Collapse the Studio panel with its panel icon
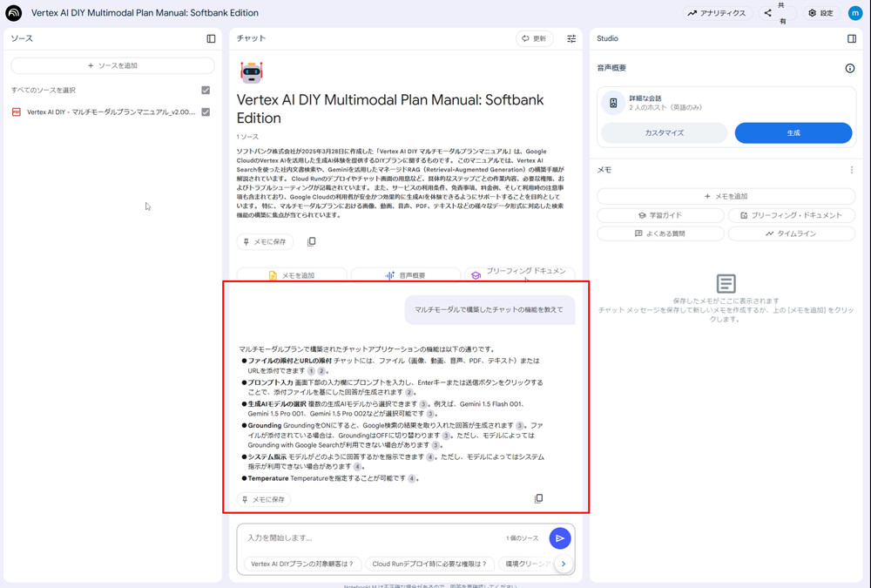This screenshot has height=588, width=871. [x=851, y=38]
